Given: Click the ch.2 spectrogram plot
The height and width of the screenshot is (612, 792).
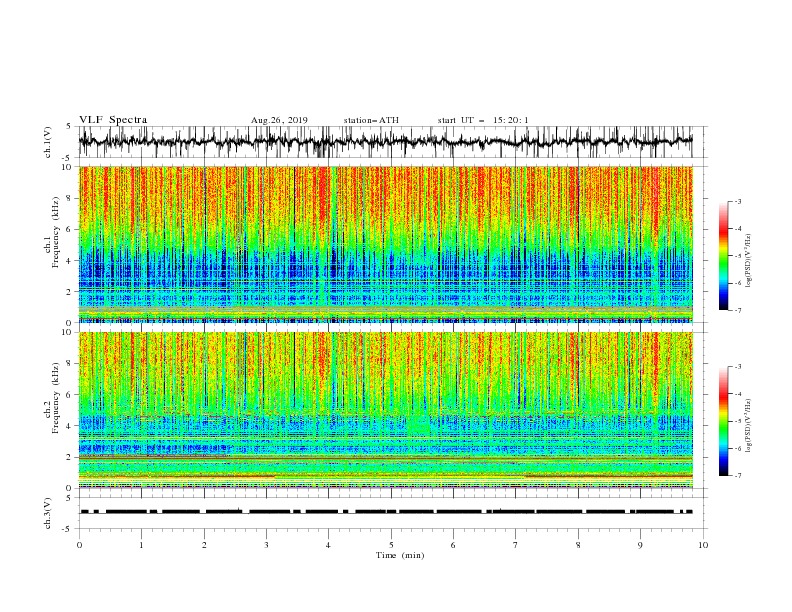Looking at the screenshot, I should click(x=385, y=410).
